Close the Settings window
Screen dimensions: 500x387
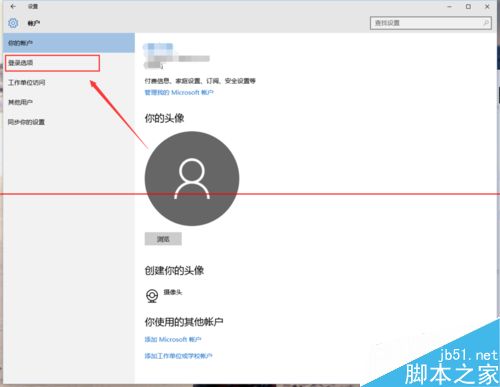coord(487,6)
